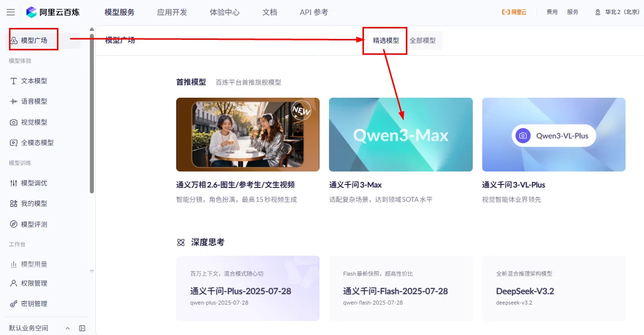The width and height of the screenshot is (644, 335).
Task: Click 适配复杂场景，达到领域SOTA水平 text
Action: 381,200
